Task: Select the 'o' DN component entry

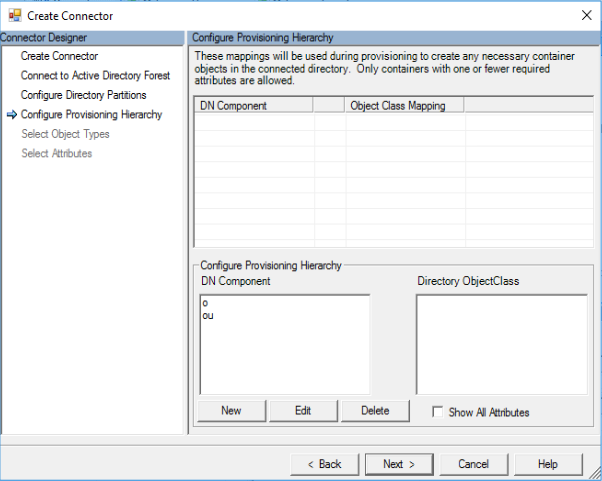Action: [205, 302]
